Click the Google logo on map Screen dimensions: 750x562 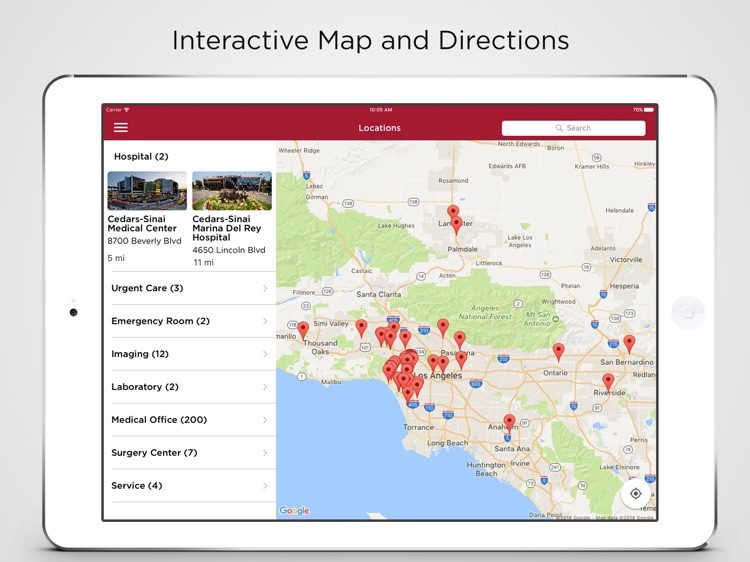pyautogui.click(x=294, y=511)
